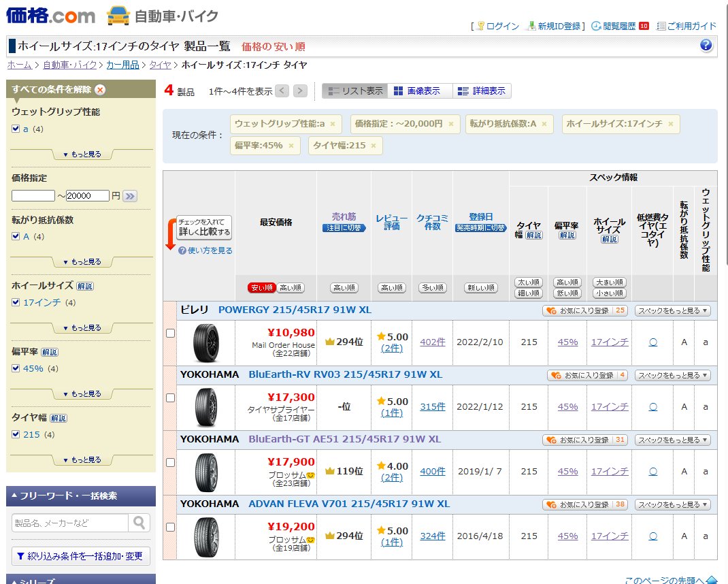Clear all conditions with the X icon
This screenshot has height=584, width=728.
pos(100,90)
